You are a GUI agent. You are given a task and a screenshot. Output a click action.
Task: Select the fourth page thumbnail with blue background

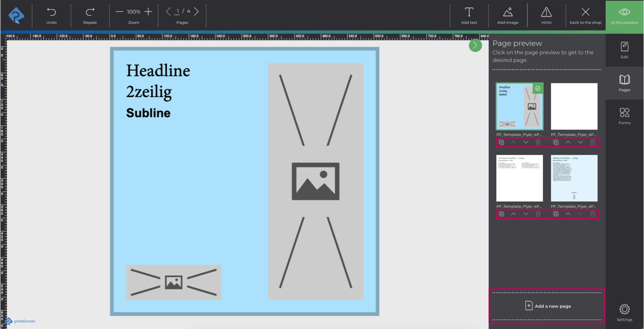click(x=574, y=178)
